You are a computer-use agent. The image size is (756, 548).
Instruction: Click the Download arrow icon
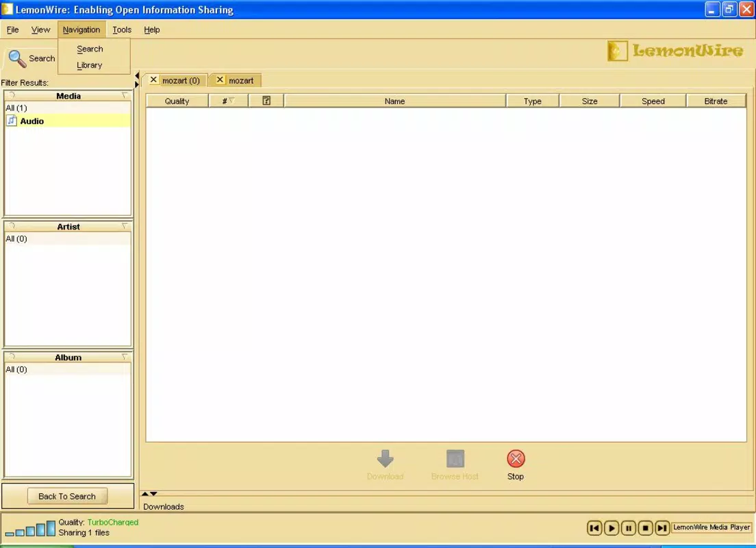point(386,459)
